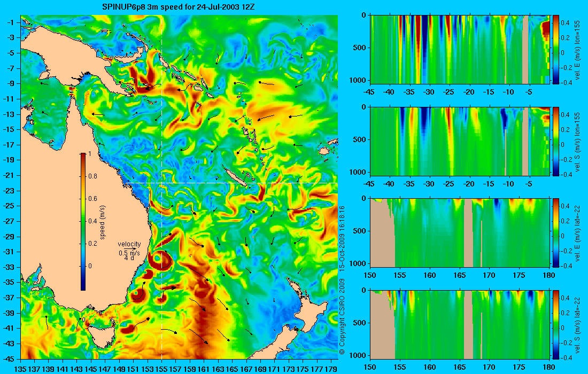Image resolution: width=588 pixels, height=374 pixels.
Task: Click the "135" longitude tick below the main map
Action: click(x=20, y=369)
